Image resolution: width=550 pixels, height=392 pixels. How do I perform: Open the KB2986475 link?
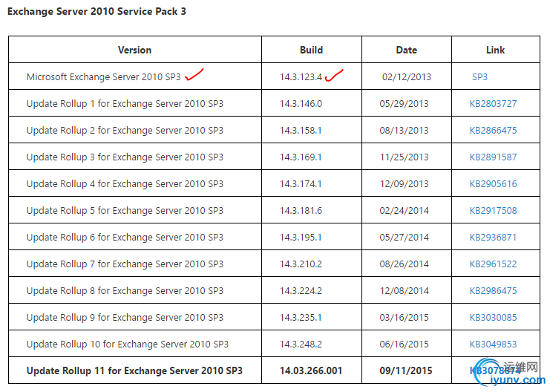pos(493,290)
